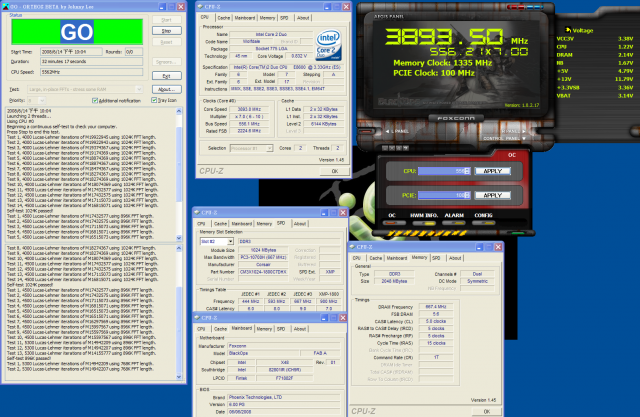Screen dimensions: 640x417
Task: Click the Phoenix Technologies BIOS brand field
Action: point(284,397)
